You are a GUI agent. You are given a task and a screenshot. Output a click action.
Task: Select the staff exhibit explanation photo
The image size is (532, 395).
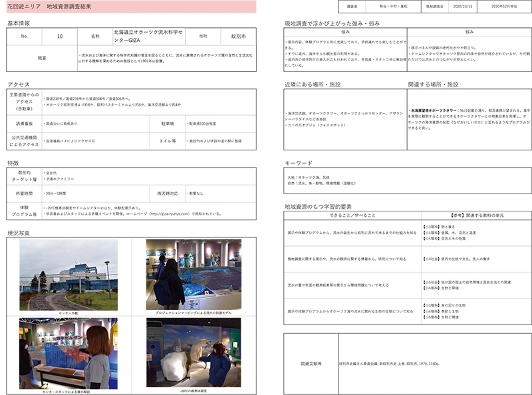click(x=68, y=353)
